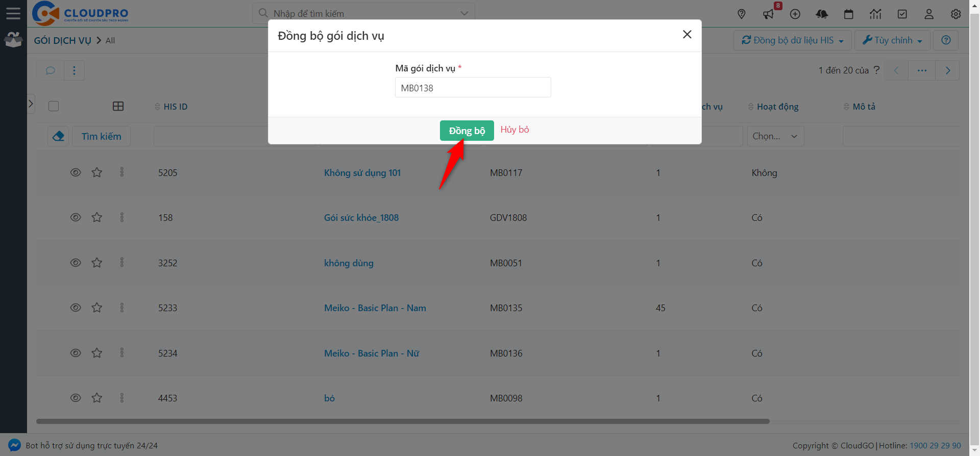The image size is (980, 456).
Task: Go to the next page arrow
Action: pos(948,70)
